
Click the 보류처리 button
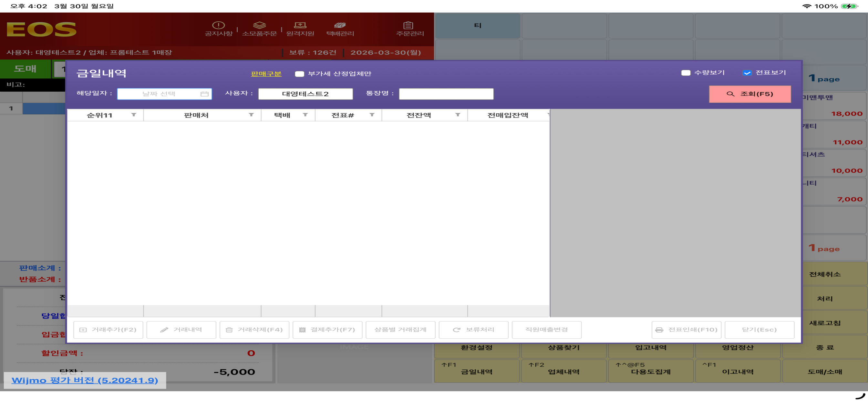click(x=474, y=330)
